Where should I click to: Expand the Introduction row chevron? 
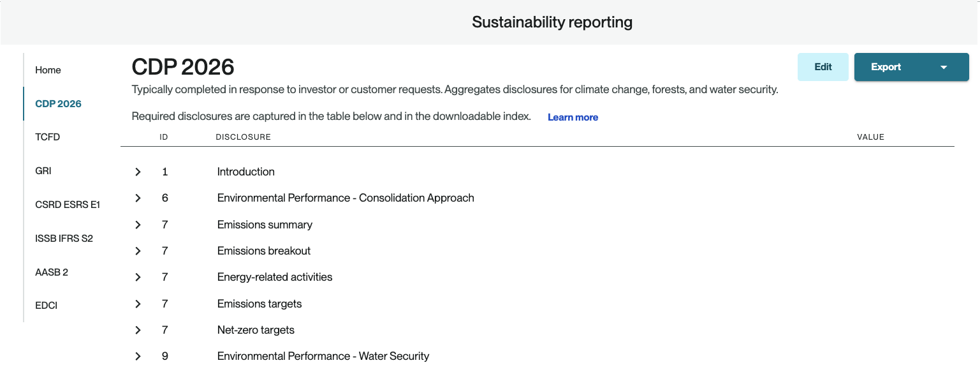pyautogui.click(x=138, y=172)
